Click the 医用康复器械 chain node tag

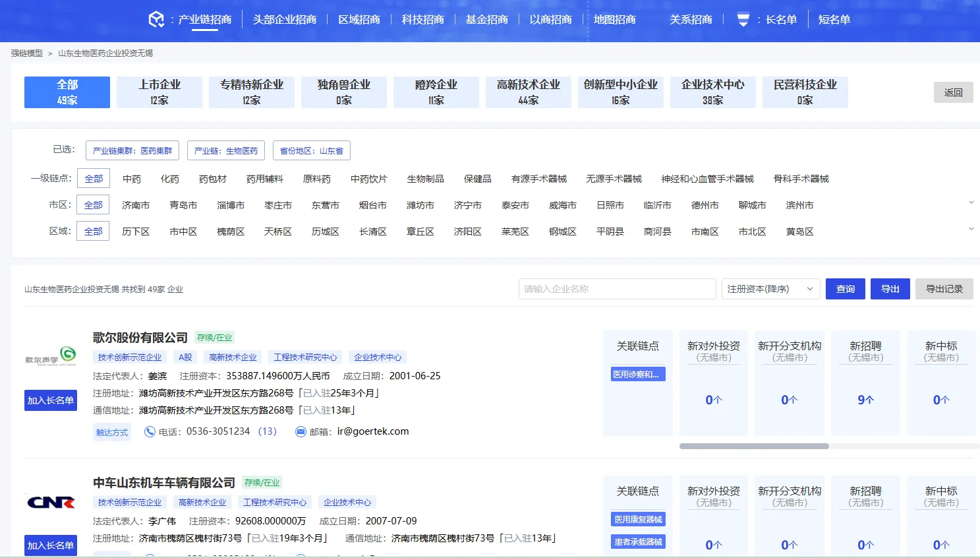pos(638,519)
